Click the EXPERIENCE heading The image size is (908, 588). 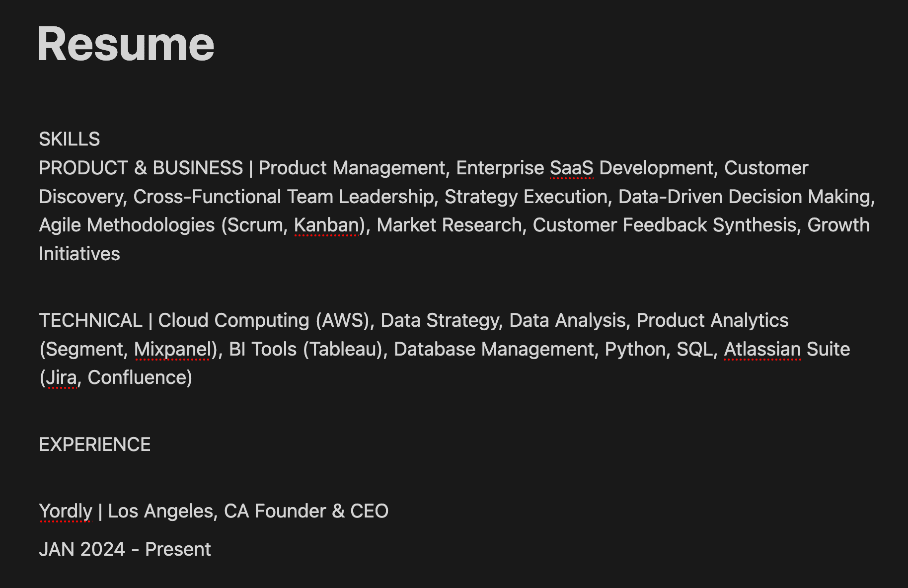(95, 444)
